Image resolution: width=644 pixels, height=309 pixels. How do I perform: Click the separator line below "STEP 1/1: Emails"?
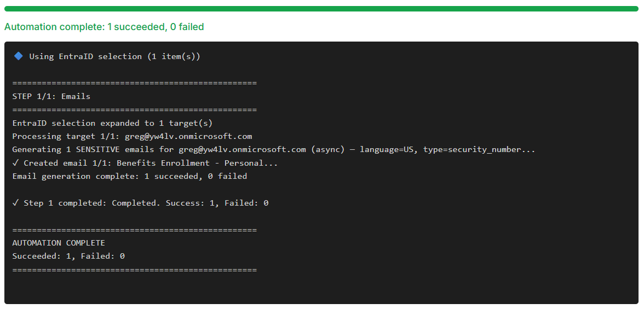click(134, 109)
